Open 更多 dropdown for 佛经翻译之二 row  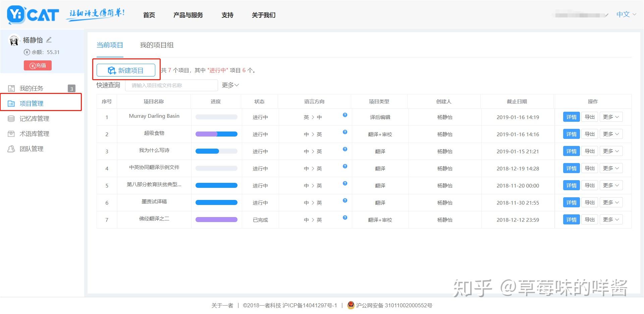(611, 219)
